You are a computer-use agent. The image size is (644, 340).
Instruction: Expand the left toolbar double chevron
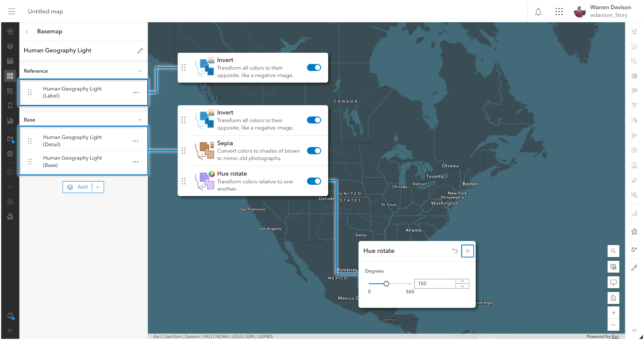pyautogui.click(x=10, y=330)
